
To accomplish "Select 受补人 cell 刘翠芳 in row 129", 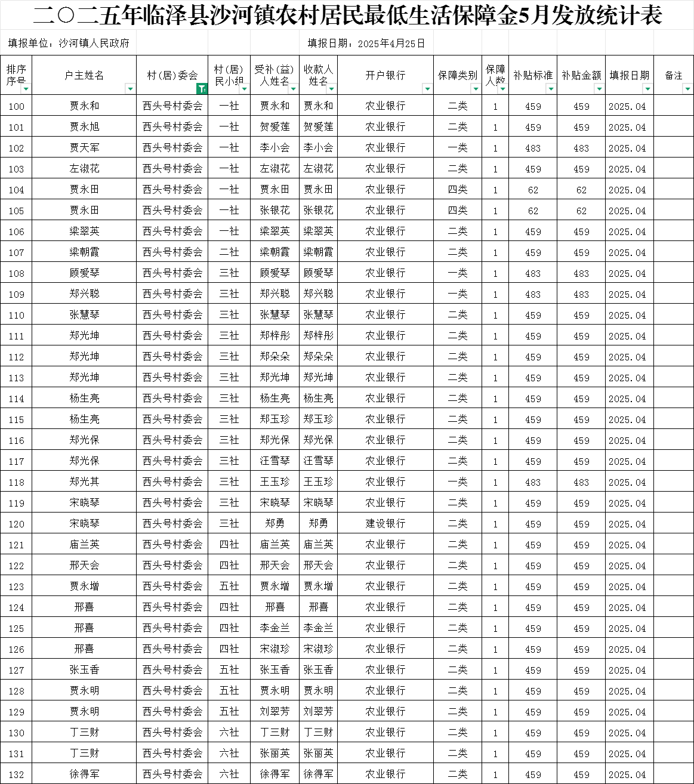I will 275,712.
